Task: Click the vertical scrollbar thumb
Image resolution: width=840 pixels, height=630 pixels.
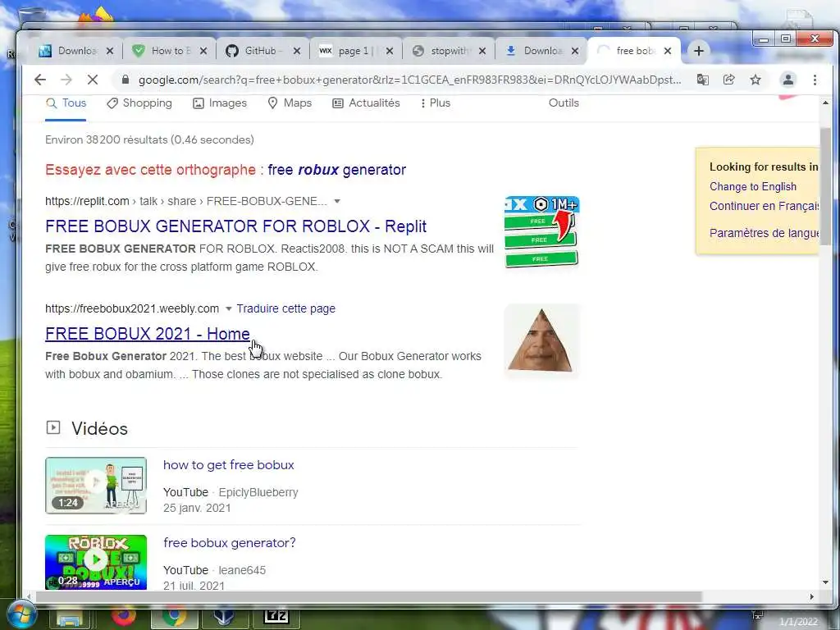Action: click(825, 186)
